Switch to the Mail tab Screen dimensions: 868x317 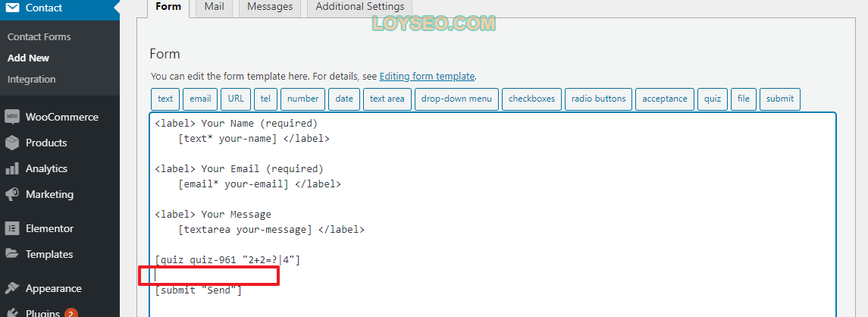[215, 8]
